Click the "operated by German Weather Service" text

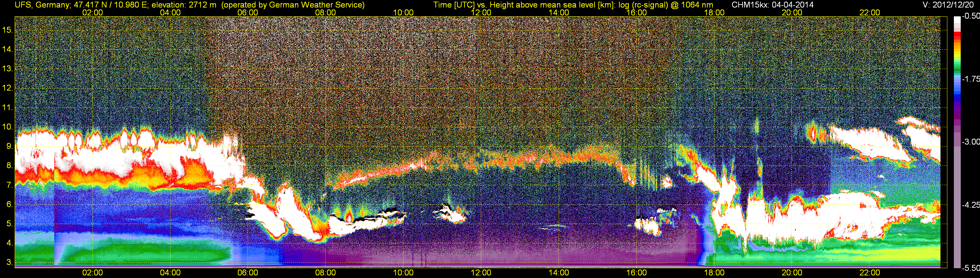coord(293,5)
